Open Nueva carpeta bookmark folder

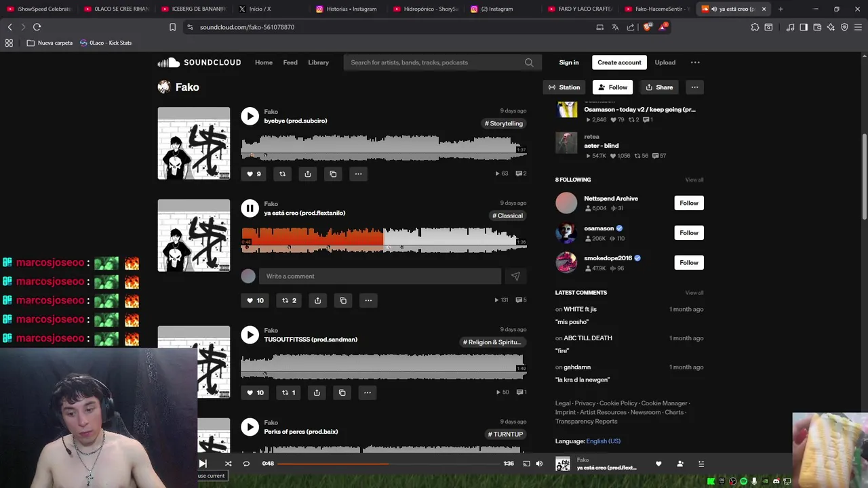coord(50,43)
